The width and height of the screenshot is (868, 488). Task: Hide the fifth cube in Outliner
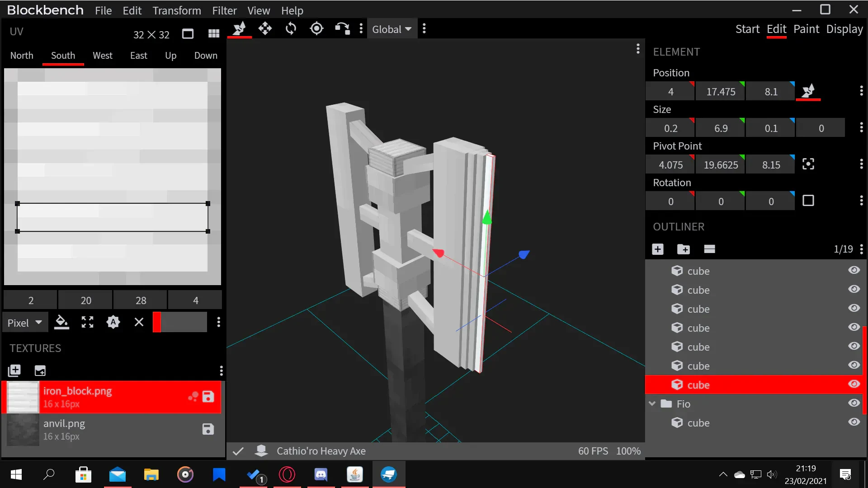[854, 346]
